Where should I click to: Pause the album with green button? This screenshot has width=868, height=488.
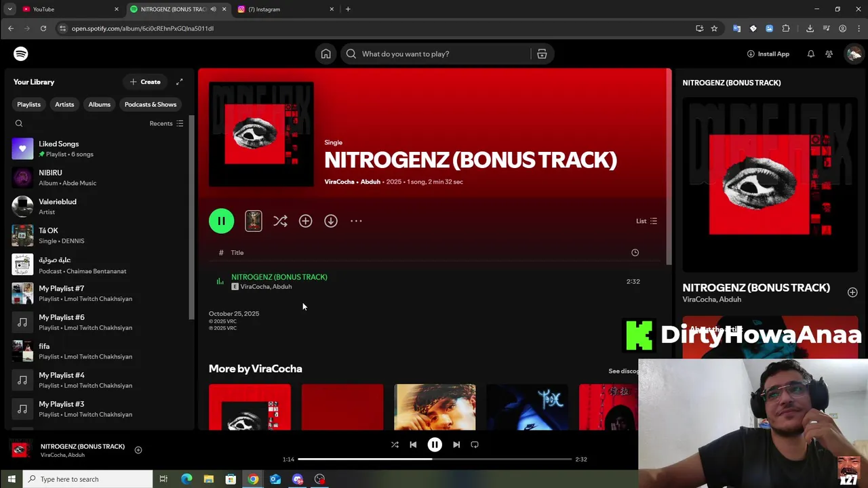(222, 221)
